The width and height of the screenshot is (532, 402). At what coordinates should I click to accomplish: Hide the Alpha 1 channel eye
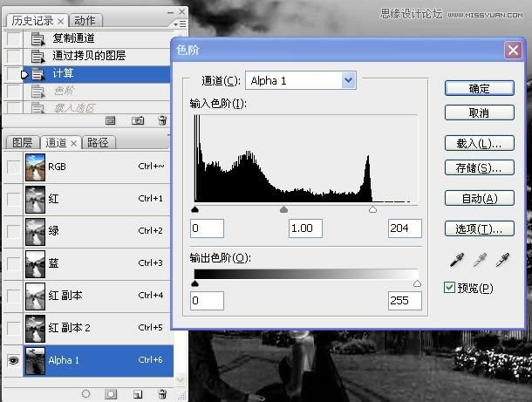13,360
